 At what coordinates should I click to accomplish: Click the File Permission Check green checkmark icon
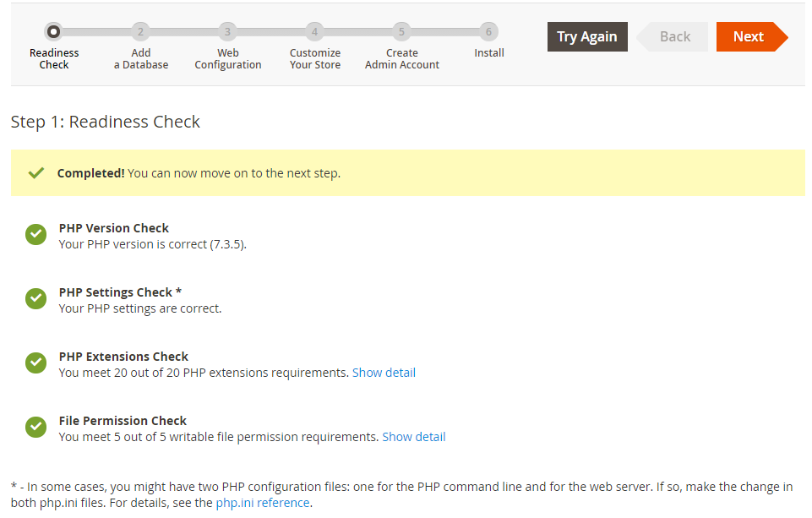point(35,428)
